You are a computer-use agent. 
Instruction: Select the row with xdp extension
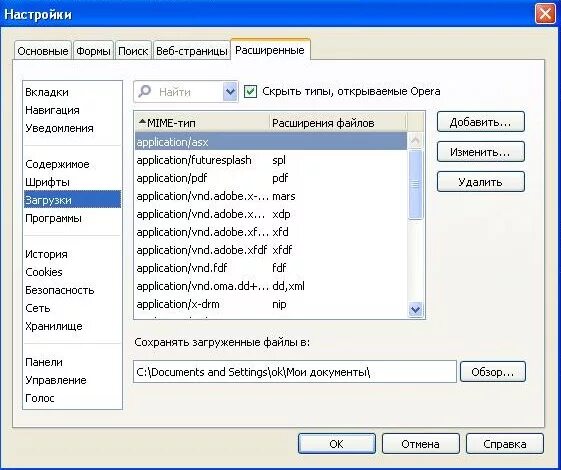coord(271,214)
